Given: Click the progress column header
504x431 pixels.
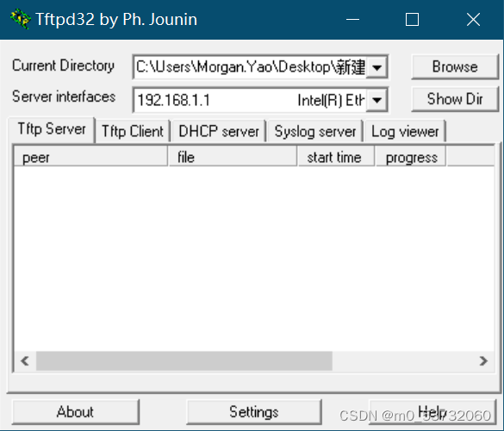Looking at the screenshot, I should tap(411, 157).
